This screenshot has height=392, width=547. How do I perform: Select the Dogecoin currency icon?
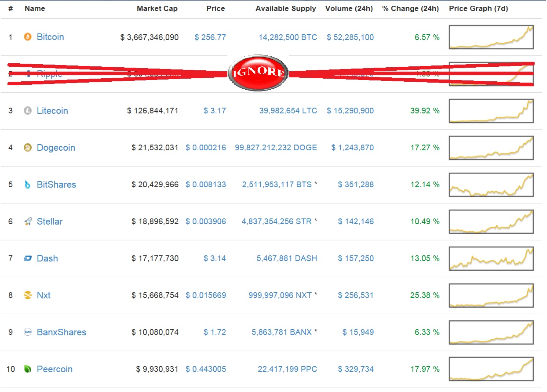(x=27, y=148)
